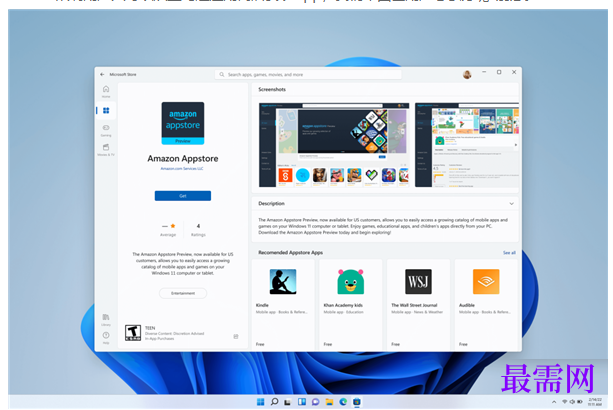Click the Microsoft Store taskbar icon
Screen dimensions: 613x410
point(357,402)
